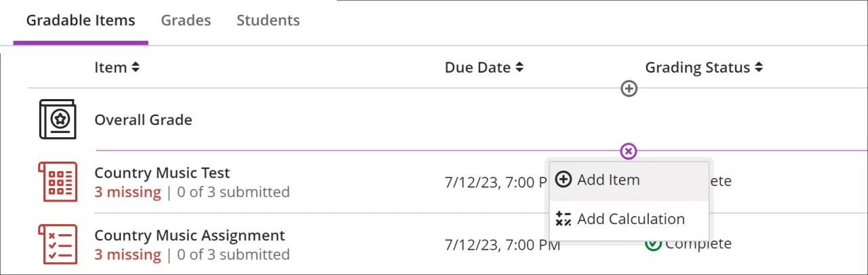Open the Country Music Test item
The height and width of the screenshot is (275, 868).
click(162, 172)
